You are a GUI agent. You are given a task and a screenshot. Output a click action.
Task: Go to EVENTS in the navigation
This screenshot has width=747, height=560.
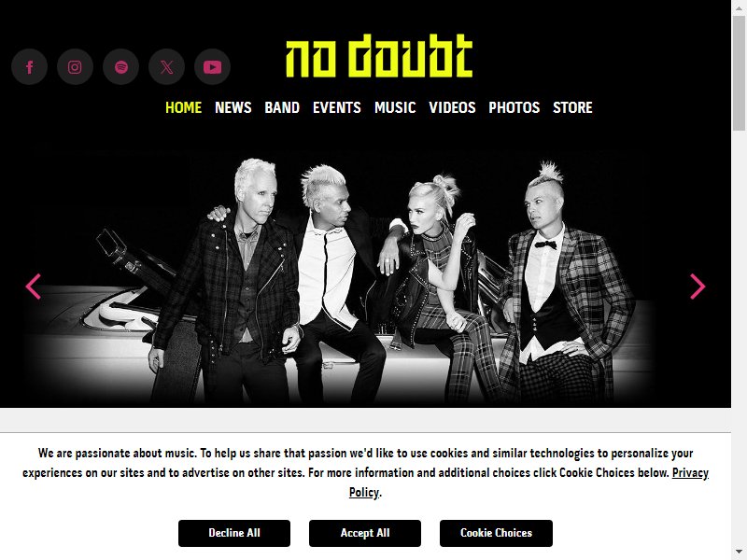(337, 107)
